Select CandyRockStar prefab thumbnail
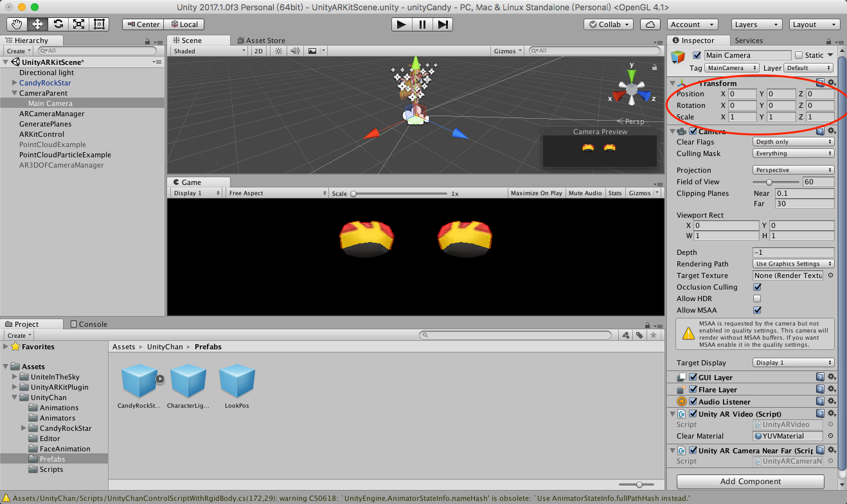 [139, 382]
